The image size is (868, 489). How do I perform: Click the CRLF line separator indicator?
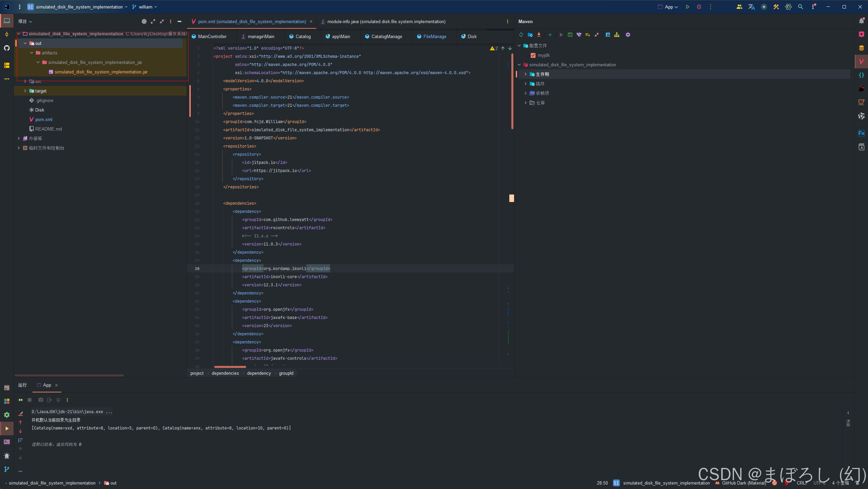click(802, 483)
